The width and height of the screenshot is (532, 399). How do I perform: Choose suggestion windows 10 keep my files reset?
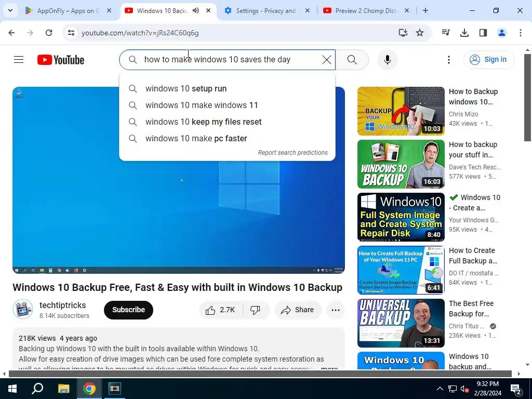coord(228,122)
